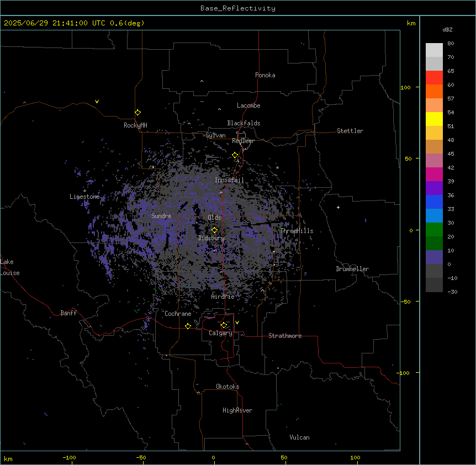Click the yellow V marker east of Calgary
The height and width of the screenshot is (465, 476).
point(237,323)
